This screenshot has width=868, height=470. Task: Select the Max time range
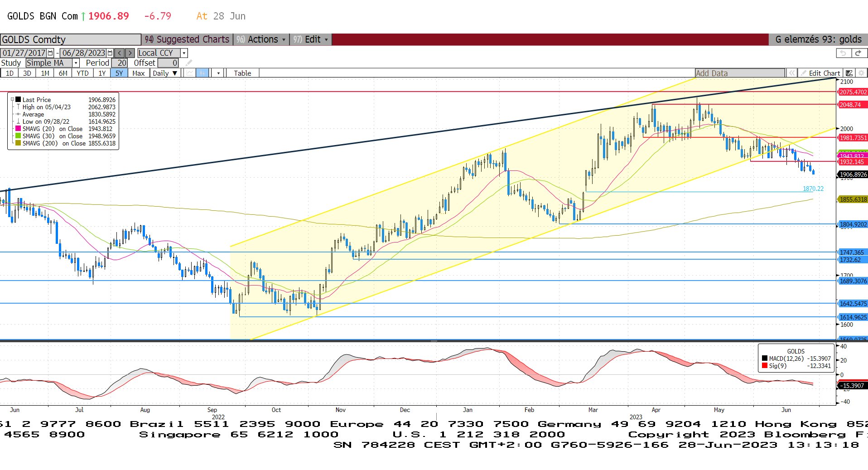pos(138,73)
